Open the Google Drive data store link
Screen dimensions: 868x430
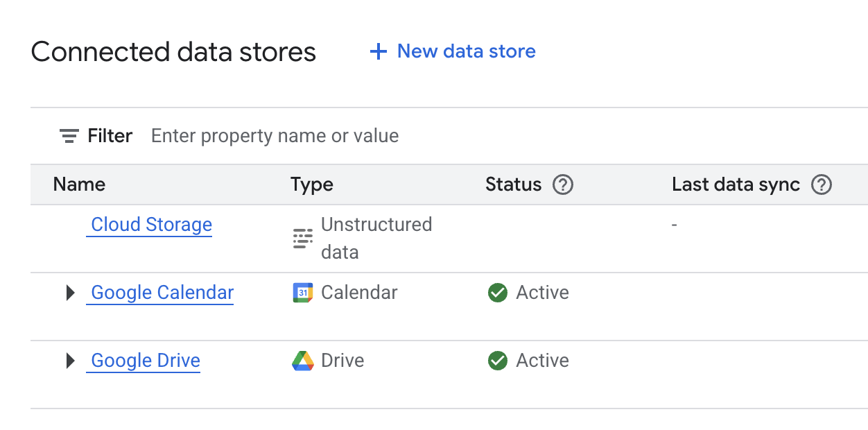[144, 360]
